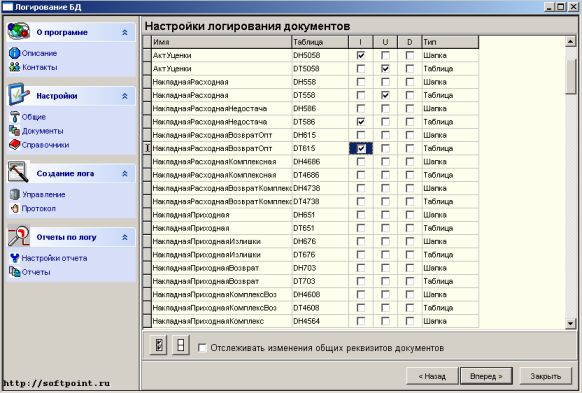Collapse the Настройки section chevron
The image size is (582, 393).
pos(125,96)
